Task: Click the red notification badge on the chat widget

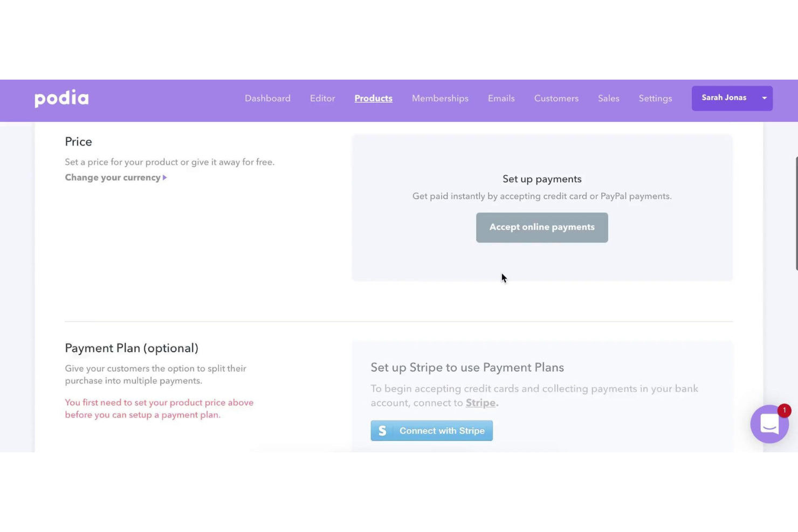Action: click(x=785, y=410)
